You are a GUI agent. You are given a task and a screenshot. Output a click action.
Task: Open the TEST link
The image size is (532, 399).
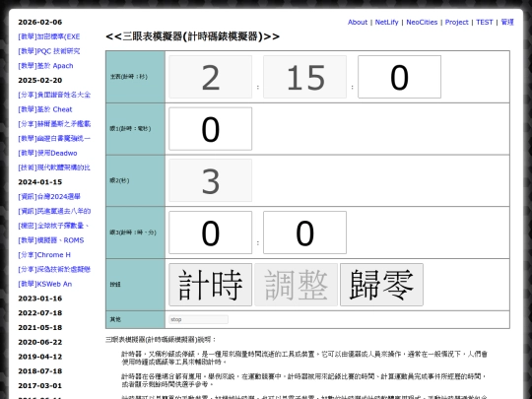(x=484, y=22)
